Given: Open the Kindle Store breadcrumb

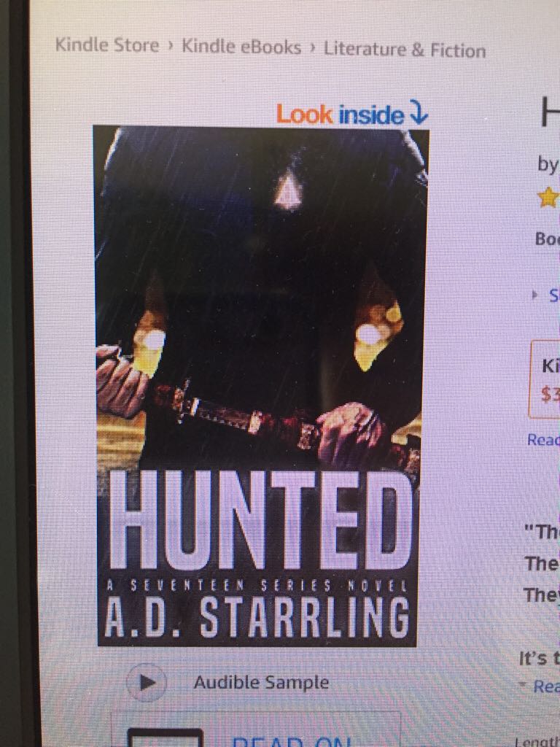Looking at the screenshot, I should click(x=107, y=46).
